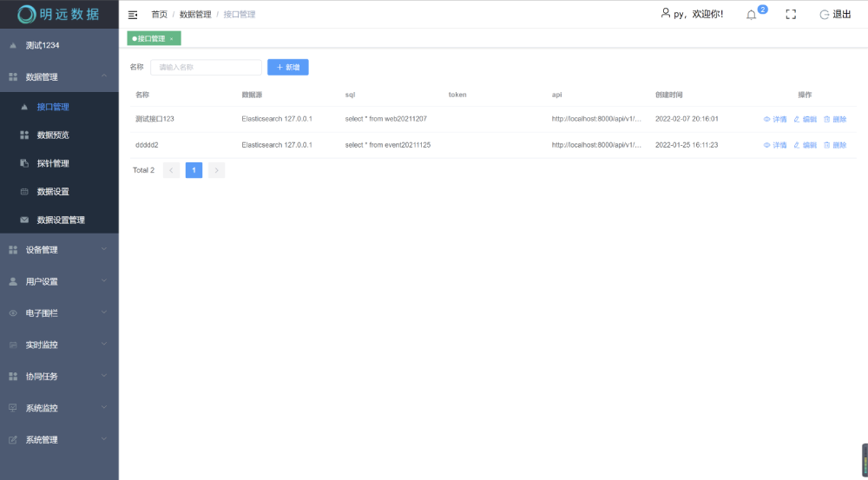868x480 pixels.
Task: Click the 设备管理 grid icon
Action: (13, 250)
